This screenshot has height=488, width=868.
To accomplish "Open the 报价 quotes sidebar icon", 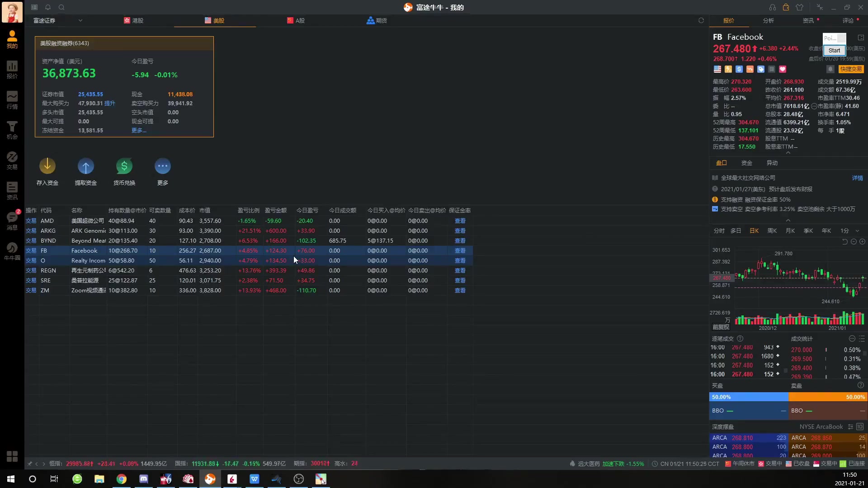I will [12, 70].
